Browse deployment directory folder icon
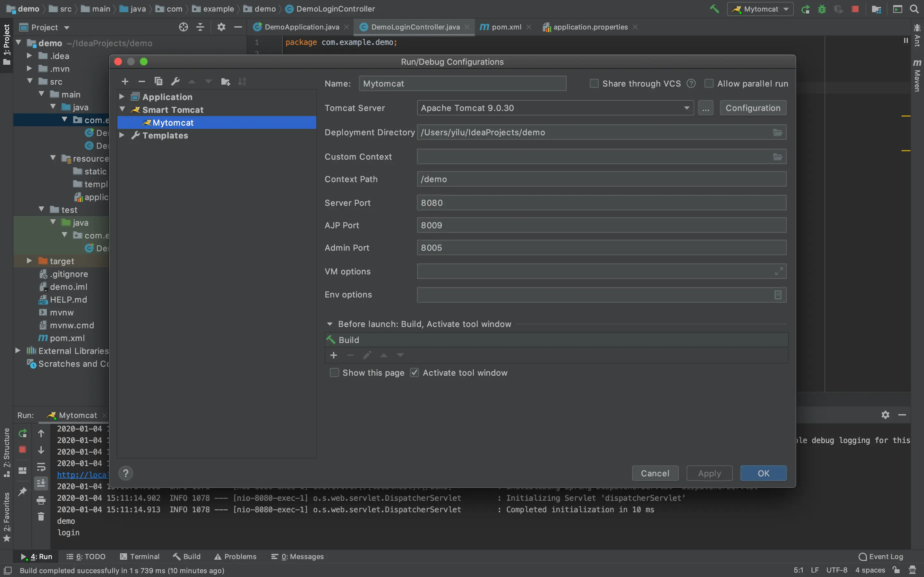This screenshot has height=577, width=924. point(777,132)
